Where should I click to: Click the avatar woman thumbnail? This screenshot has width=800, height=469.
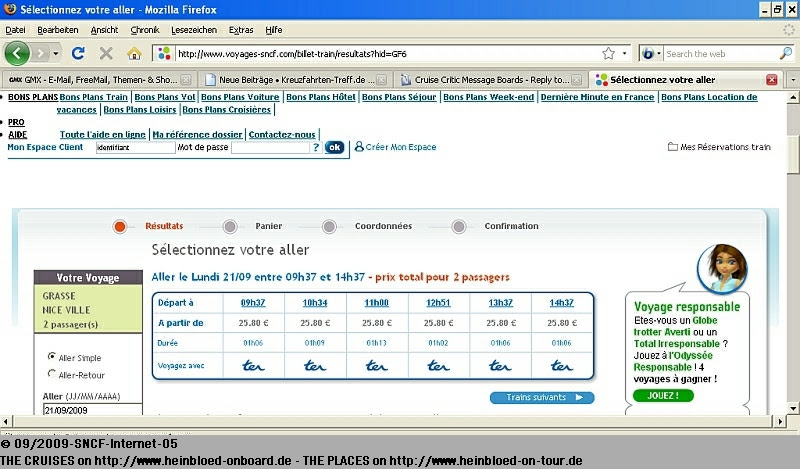(x=722, y=269)
